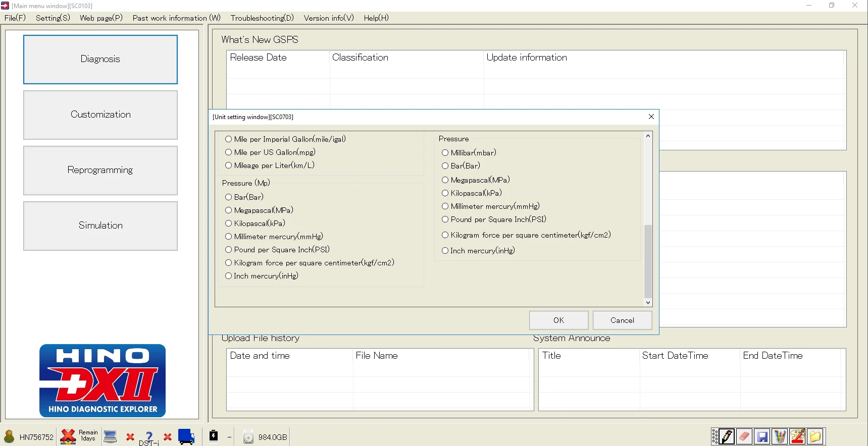Click the unit list scrollbar down arrow
The height and width of the screenshot is (446, 868).
coord(648,303)
